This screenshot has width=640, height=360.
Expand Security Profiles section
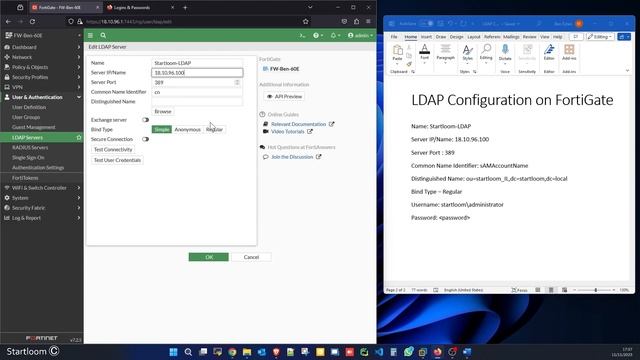pos(42,77)
